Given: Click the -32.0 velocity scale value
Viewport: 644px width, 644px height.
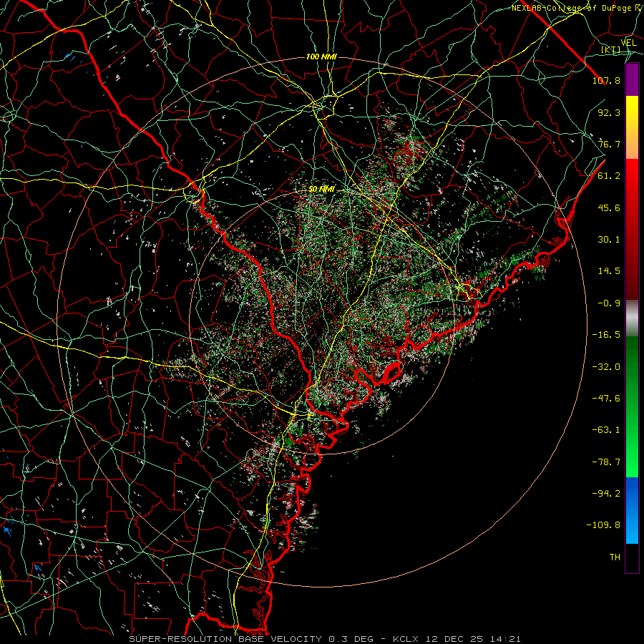Looking at the screenshot, I should 606,367.
